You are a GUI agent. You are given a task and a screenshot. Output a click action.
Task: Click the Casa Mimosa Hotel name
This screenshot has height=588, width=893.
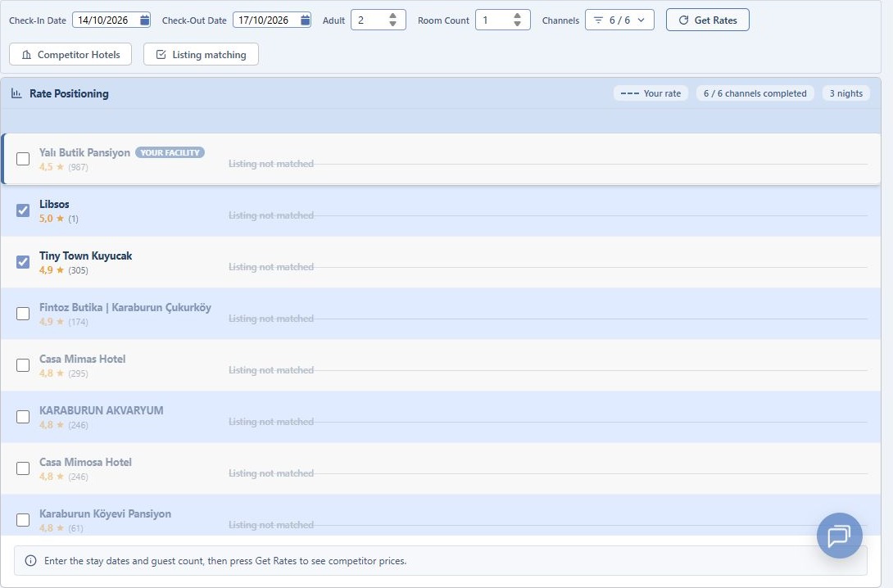tap(85, 462)
